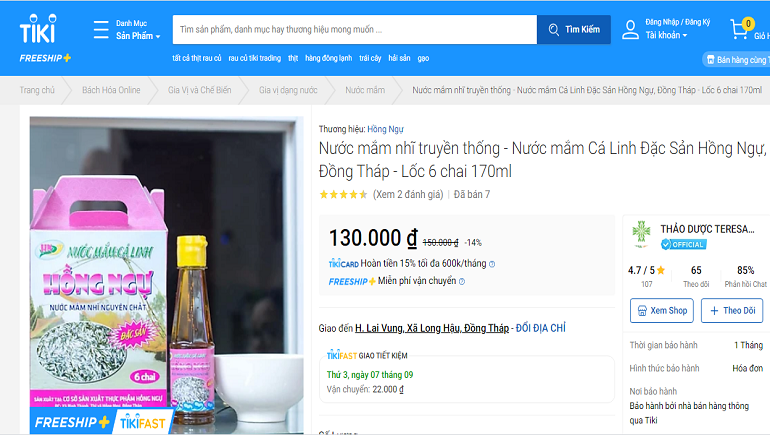Open the Hồng Ngự brand link
This screenshot has width=770, height=435.
coord(385,129)
